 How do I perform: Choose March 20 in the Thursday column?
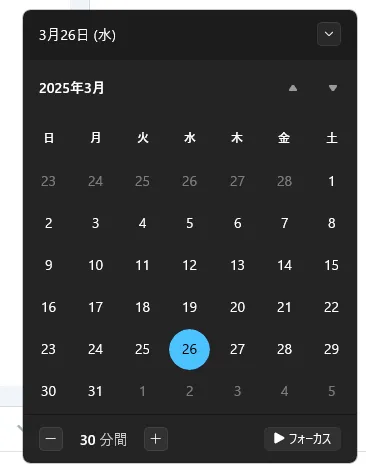point(237,307)
